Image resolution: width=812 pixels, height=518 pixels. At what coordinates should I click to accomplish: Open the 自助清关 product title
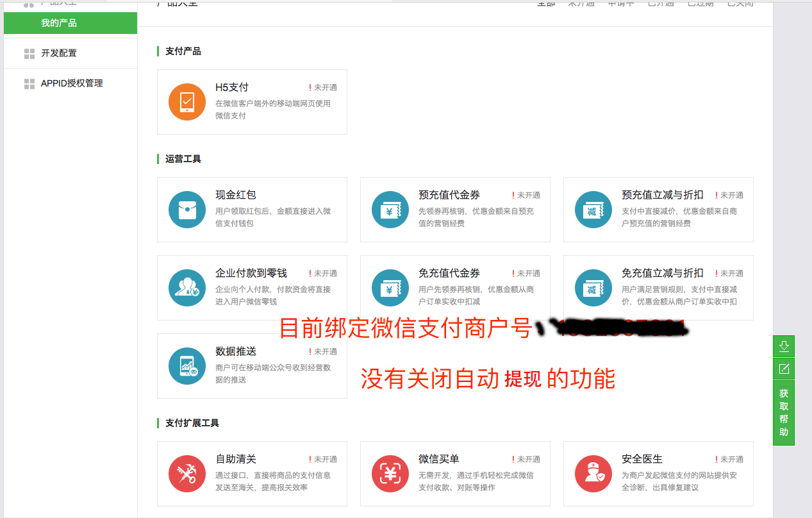point(236,459)
